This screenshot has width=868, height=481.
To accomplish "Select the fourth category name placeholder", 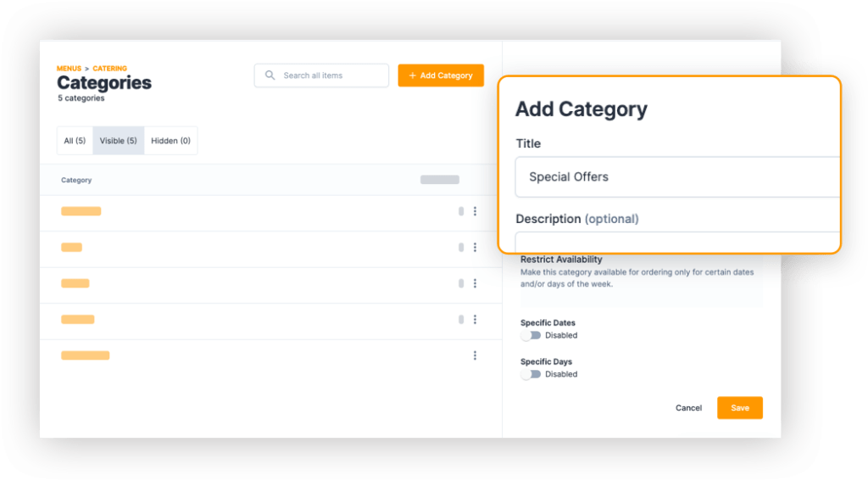I will click(x=77, y=319).
